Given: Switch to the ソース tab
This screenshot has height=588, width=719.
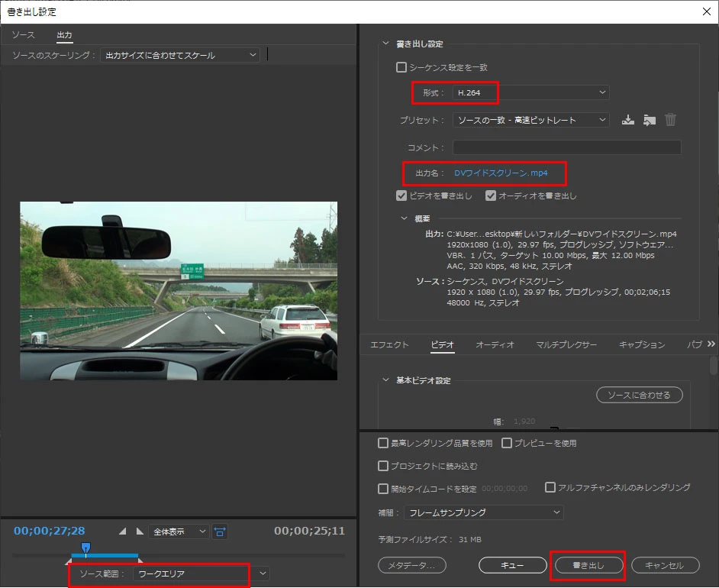Looking at the screenshot, I should coord(23,35).
